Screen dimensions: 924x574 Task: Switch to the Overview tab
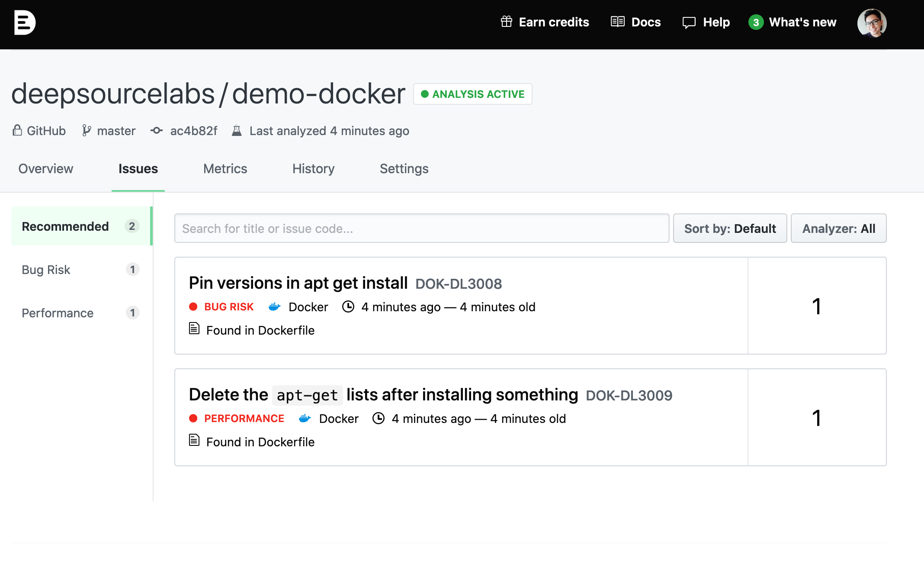pos(45,169)
